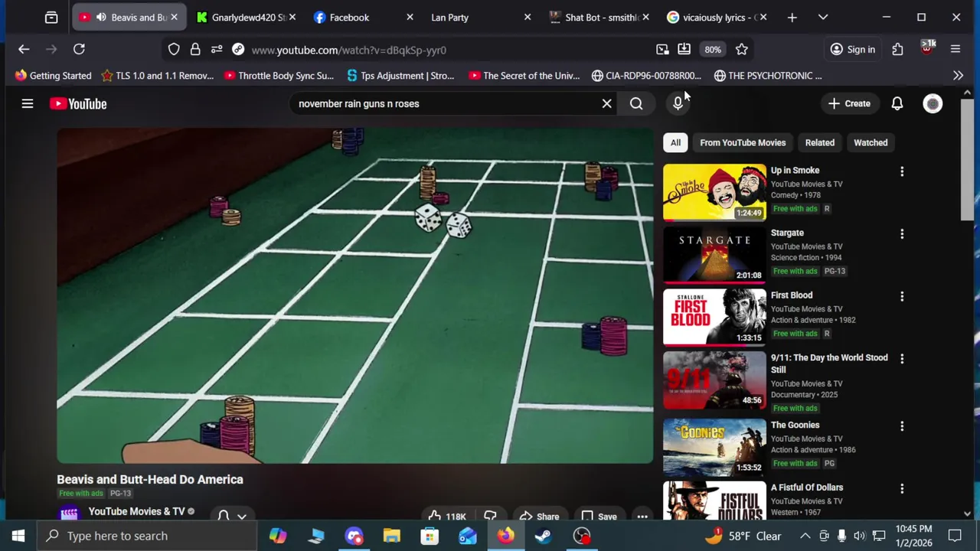
Task: Switch to the Gnarlydewd420 tab
Action: (247, 17)
